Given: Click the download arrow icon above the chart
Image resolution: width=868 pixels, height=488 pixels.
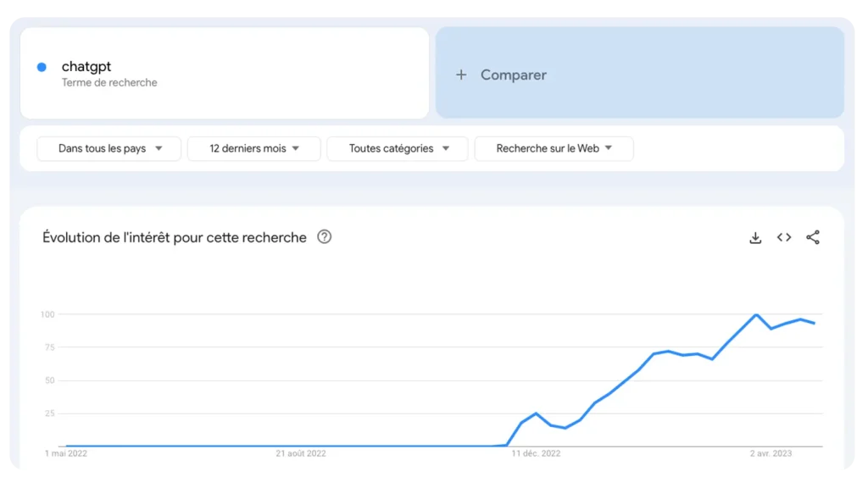Looking at the screenshot, I should point(754,237).
